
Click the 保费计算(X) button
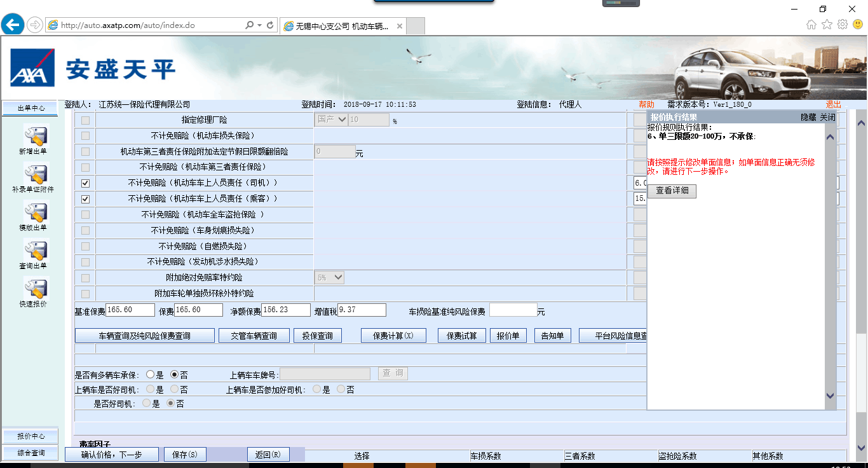[x=393, y=336]
